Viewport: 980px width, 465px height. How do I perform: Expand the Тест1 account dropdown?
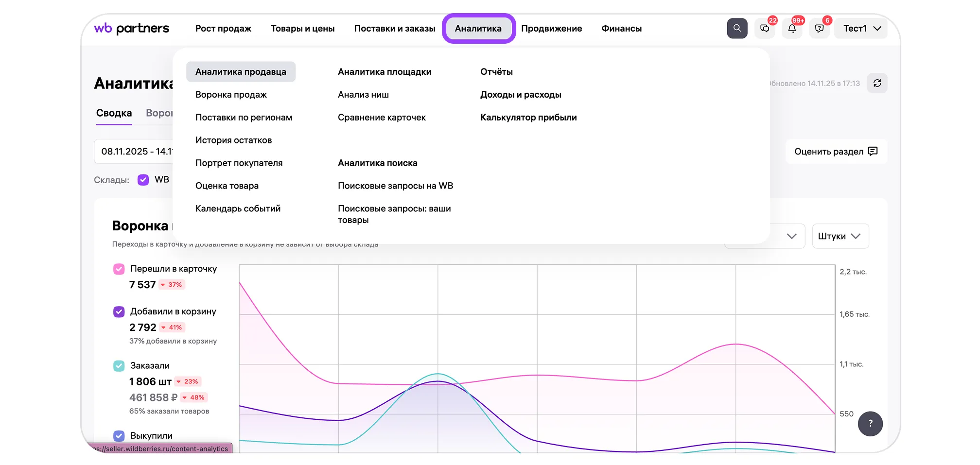point(861,29)
